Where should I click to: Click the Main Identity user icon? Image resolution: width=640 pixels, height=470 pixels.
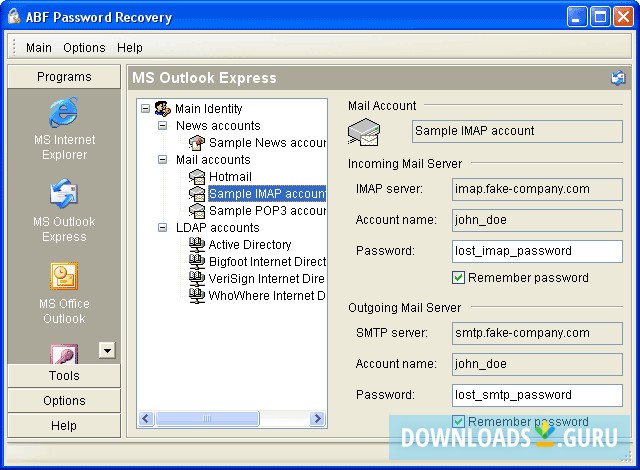[163, 109]
